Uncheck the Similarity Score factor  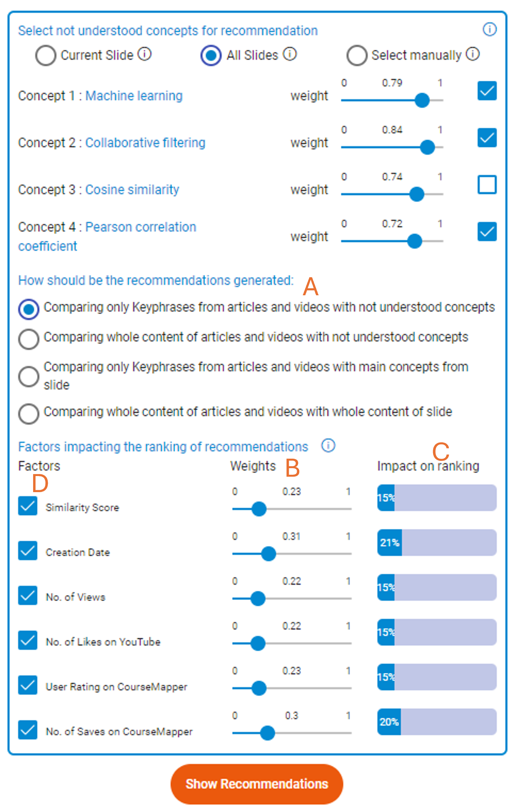28,506
